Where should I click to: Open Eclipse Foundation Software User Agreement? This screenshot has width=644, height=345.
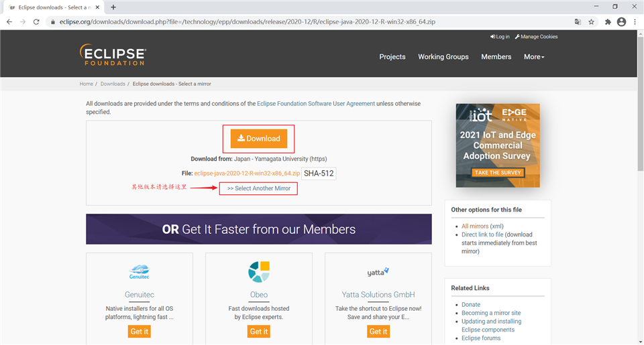point(316,103)
